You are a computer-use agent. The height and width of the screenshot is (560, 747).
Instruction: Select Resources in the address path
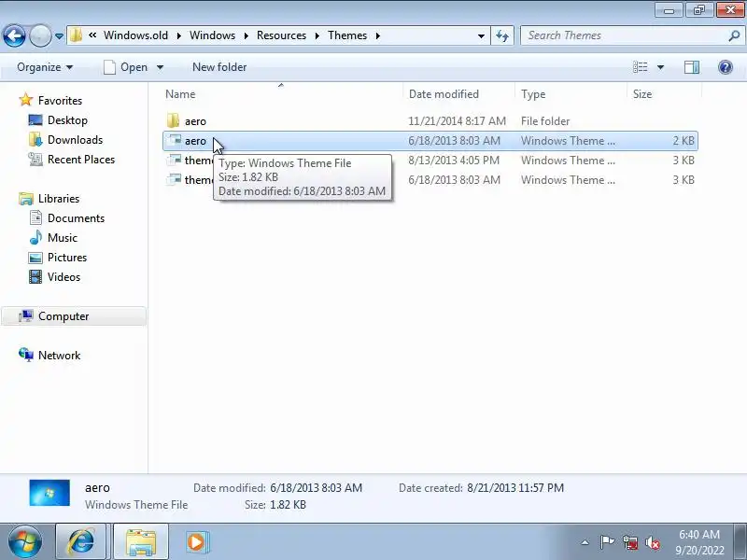tap(282, 35)
